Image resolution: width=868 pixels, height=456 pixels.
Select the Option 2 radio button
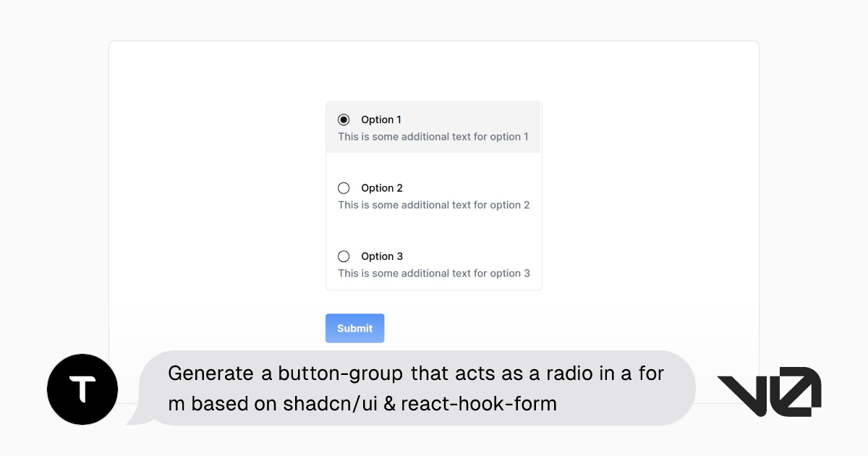pos(344,187)
